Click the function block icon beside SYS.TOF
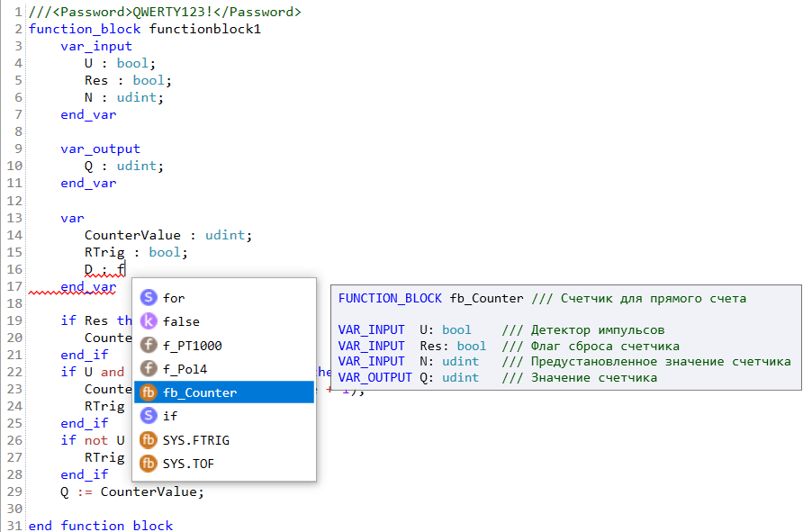803x532 pixels. point(149,464)
